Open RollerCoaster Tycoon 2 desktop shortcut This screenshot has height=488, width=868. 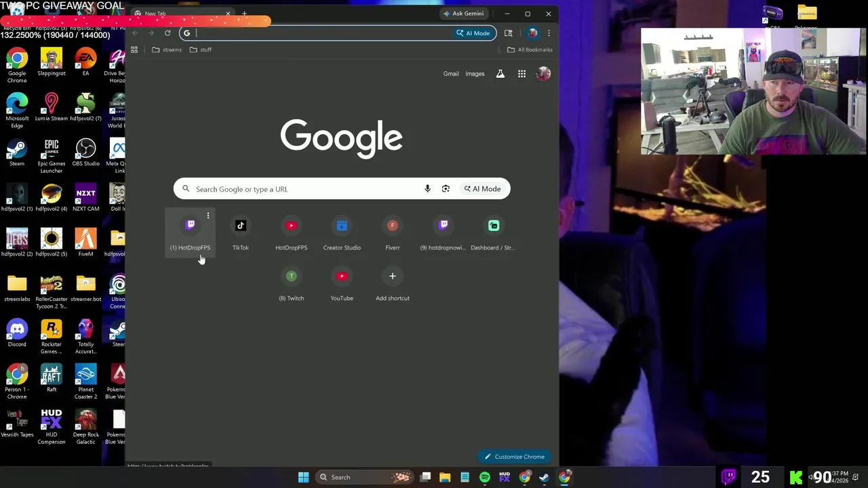(52, 291)
